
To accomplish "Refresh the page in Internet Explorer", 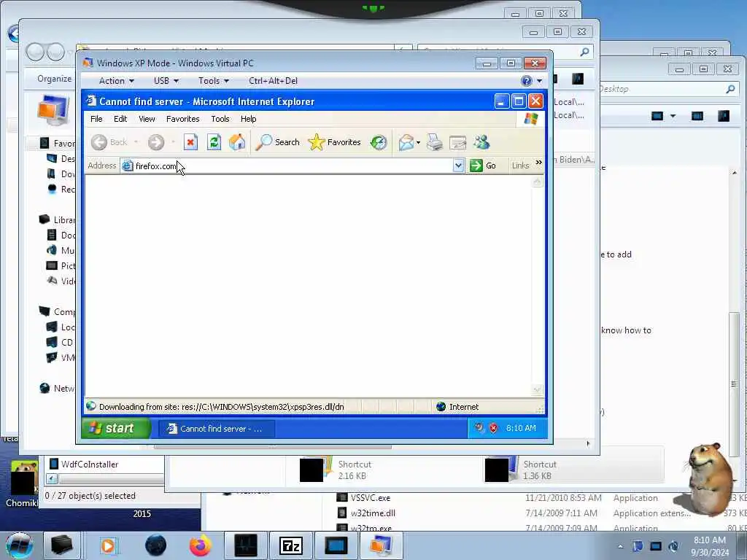I will [x=214, y=142].
